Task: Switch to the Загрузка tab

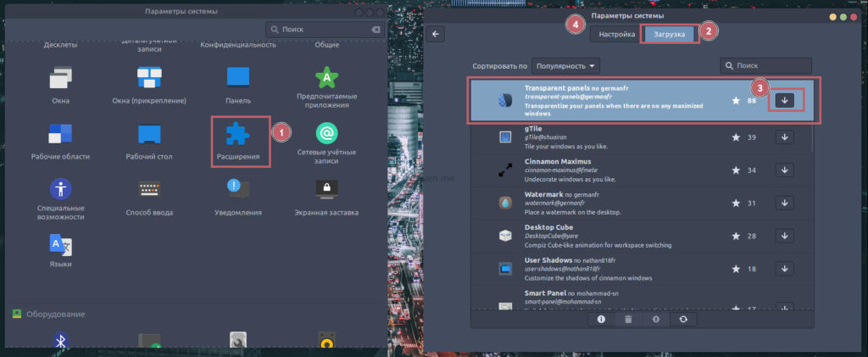Action: click(670, 34)
